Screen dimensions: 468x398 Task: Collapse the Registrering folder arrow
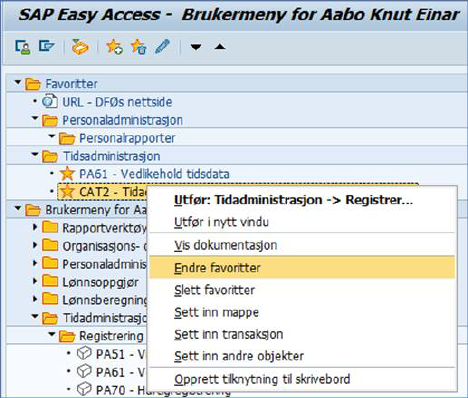click(x=52, y=334)
